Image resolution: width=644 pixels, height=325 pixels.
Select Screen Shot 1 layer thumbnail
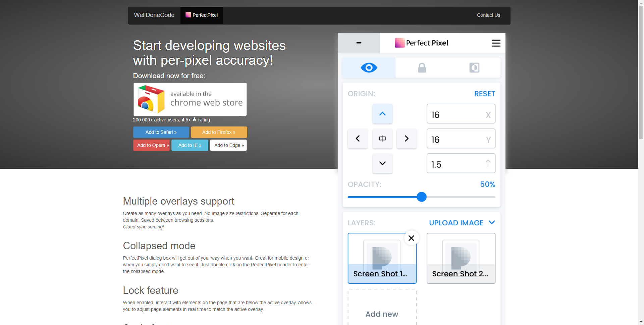(382, 258)
